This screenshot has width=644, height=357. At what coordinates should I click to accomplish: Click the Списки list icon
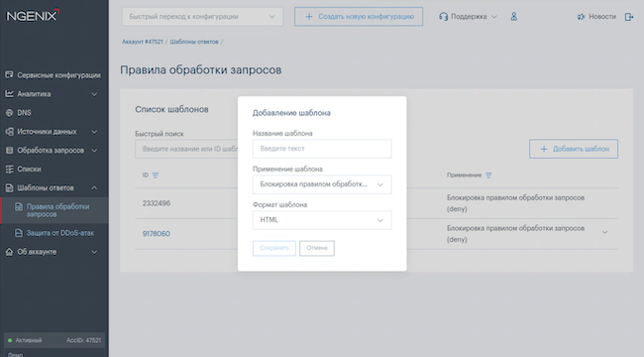point(9,169)
